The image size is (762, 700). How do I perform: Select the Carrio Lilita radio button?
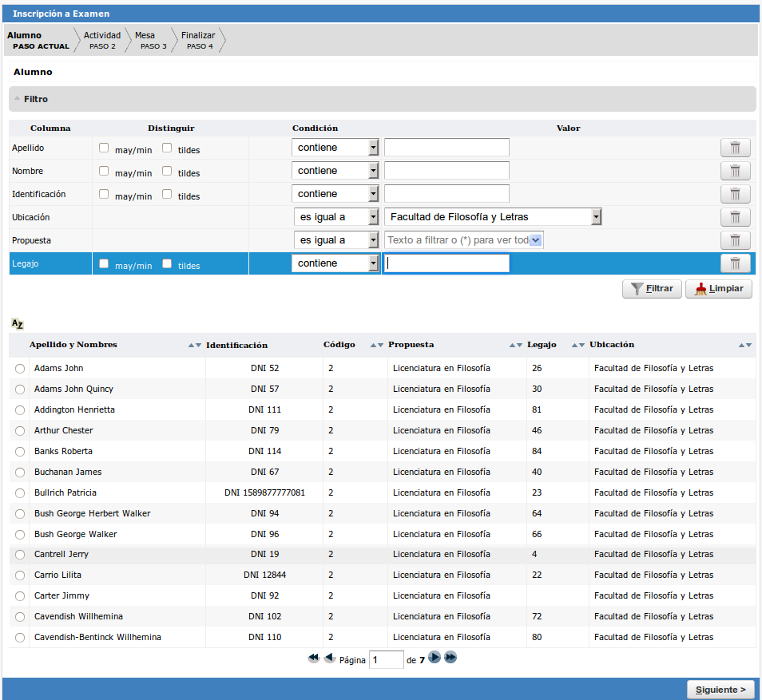(x=20, y=575)
